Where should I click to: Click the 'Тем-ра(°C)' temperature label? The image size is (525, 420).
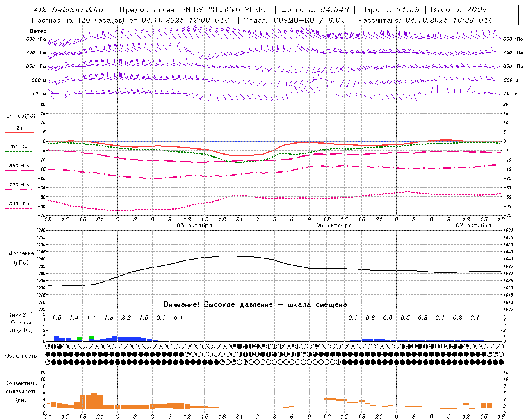[x=19, y=116]
